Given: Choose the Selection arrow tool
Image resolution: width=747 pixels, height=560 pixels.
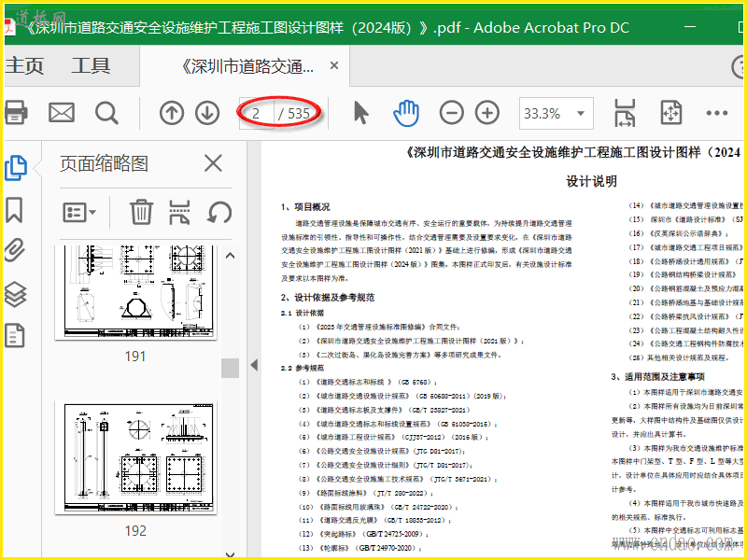Looking at the screenshot, I should tap(361, 113).
